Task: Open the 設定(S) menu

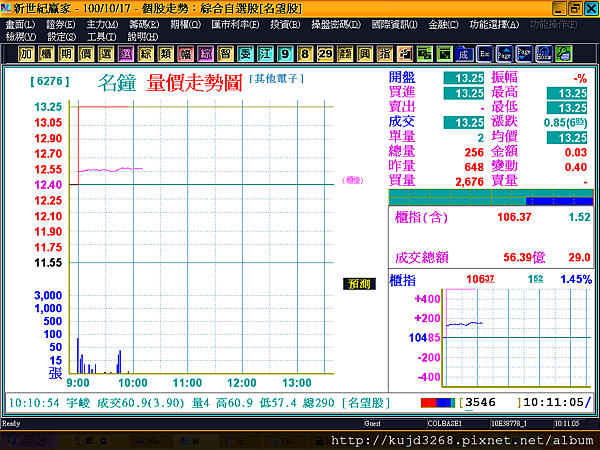Action: tap(61, 37)
